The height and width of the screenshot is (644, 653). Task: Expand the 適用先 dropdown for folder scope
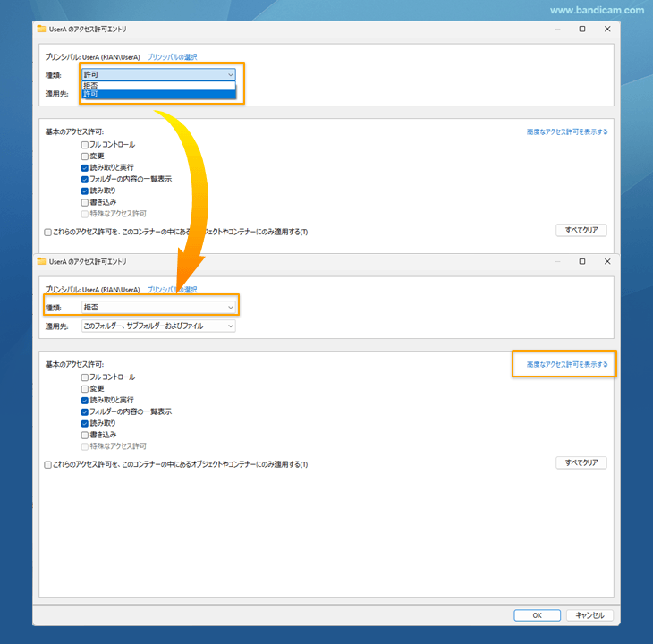[158, 326]
